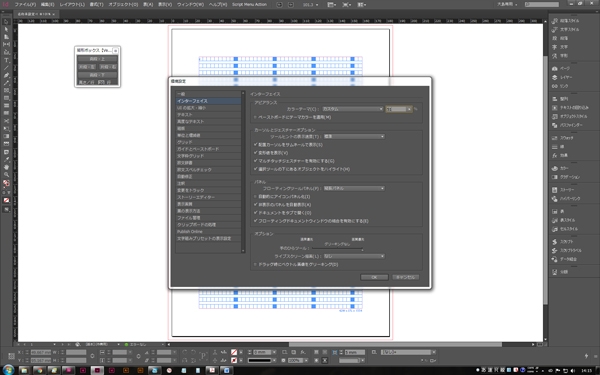The height and width of the screenshot is (375, 600).
Task: Select the Zoom tool in the toolbox
Action: pyautogui.click(x=6, y=174)
